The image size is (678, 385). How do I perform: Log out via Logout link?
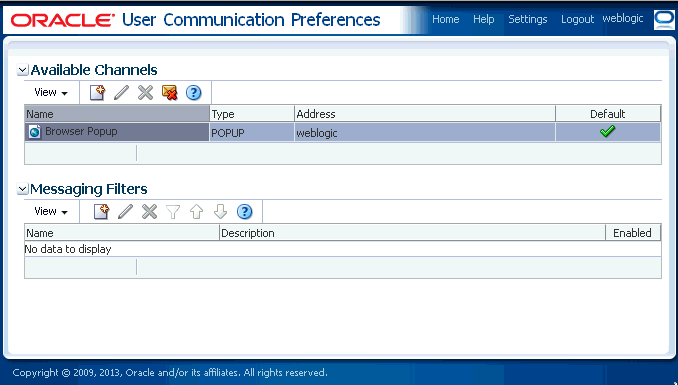coord(577,19)
